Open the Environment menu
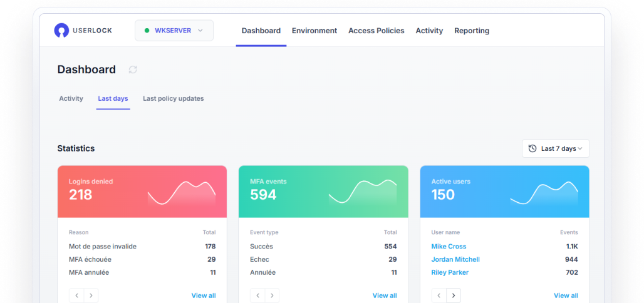This screenshot has width=644, height=303. (x=314, y=31)
